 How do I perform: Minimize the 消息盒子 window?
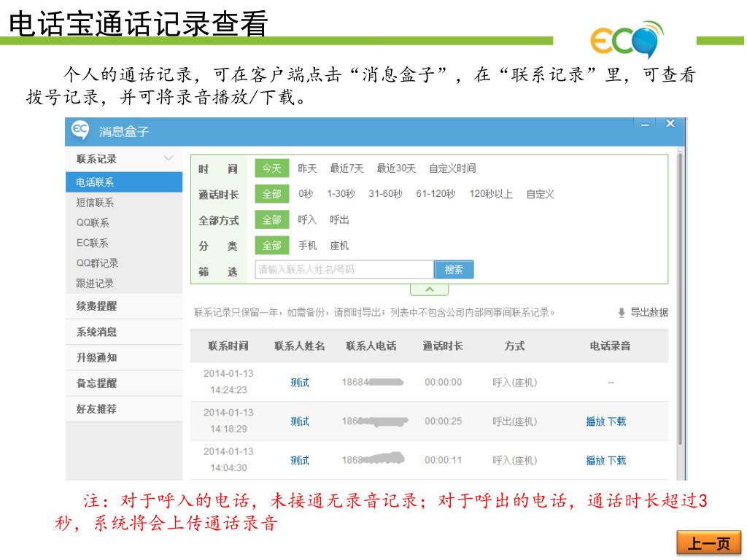click(x=645, y=125)
